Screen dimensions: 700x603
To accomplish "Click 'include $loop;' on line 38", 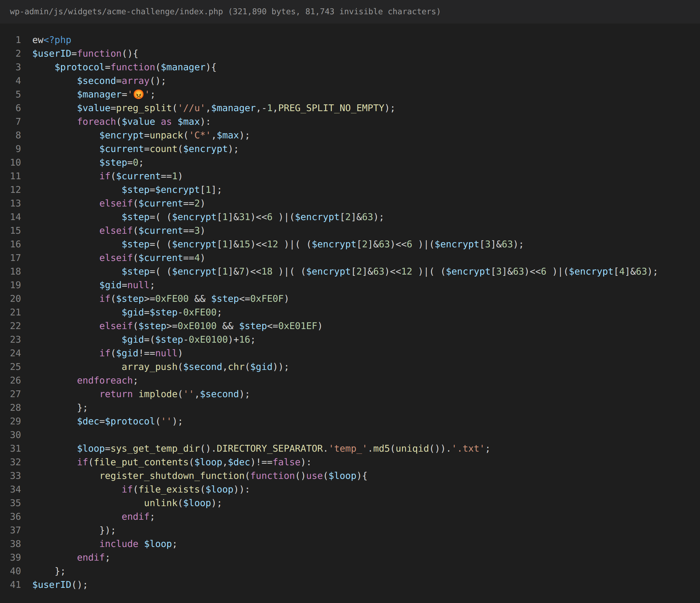I will point(138,544).
